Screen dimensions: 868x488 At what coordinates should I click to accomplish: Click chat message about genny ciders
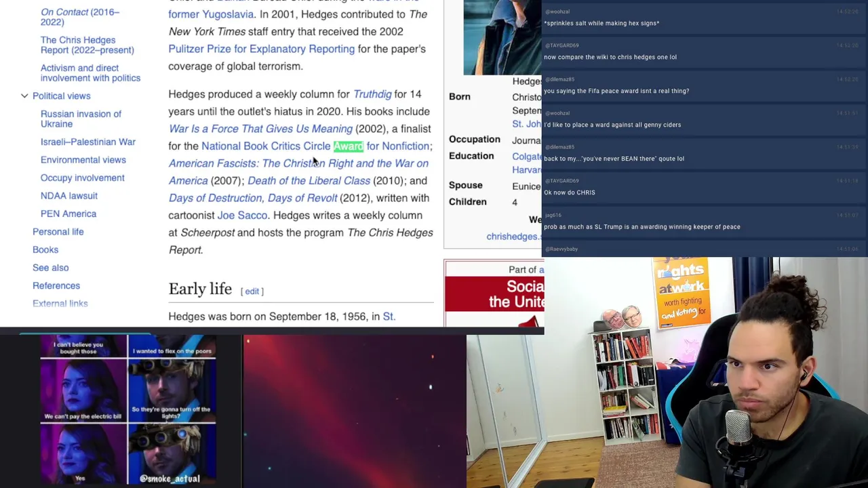click(x=612, y=125)
